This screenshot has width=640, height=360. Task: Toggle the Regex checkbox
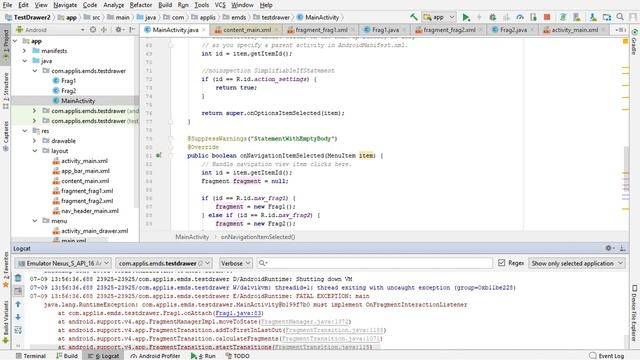[x=502, y=263]
